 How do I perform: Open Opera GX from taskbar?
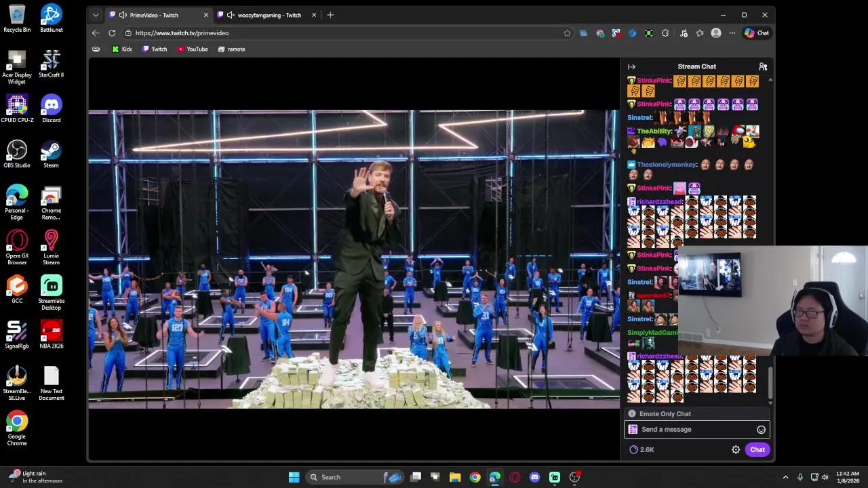pos(515,477)
